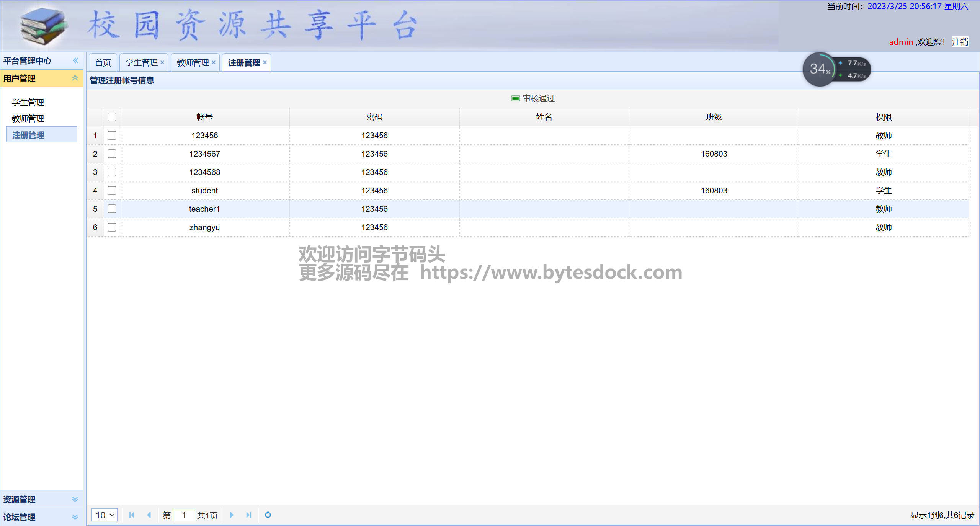Click the network speed monitor widget
The height and width of the screenshot is (526, 980).
[x=836, y=69]
